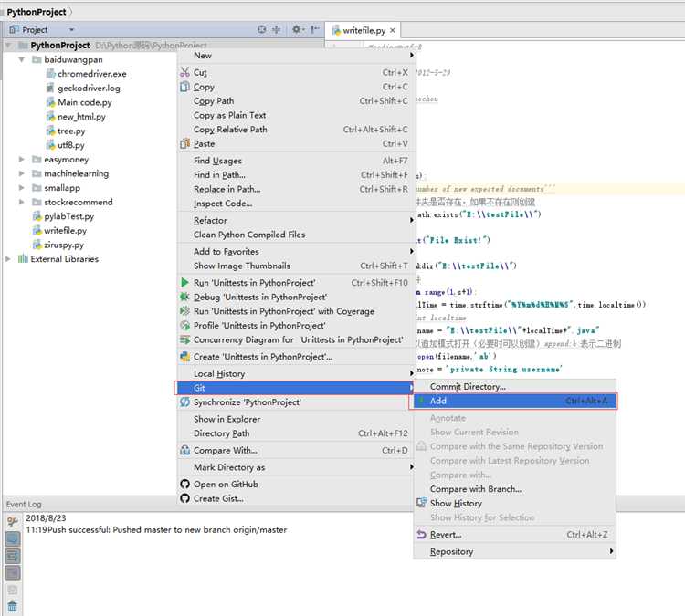Open the Git submenu

pyautogui.click(x=294, y=388)
